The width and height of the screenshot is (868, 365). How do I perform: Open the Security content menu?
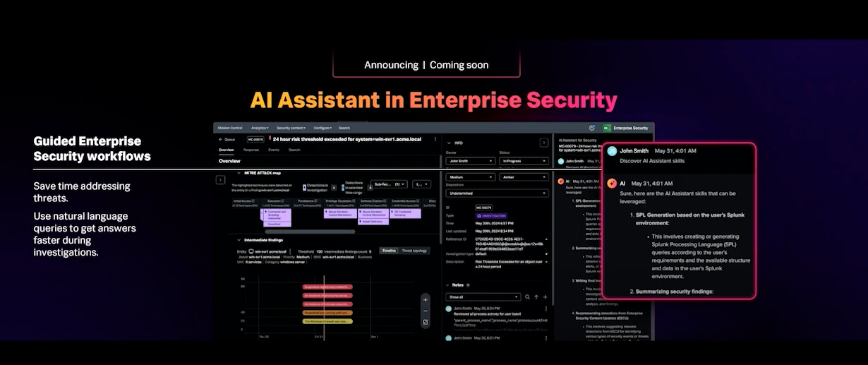(291, 128)
